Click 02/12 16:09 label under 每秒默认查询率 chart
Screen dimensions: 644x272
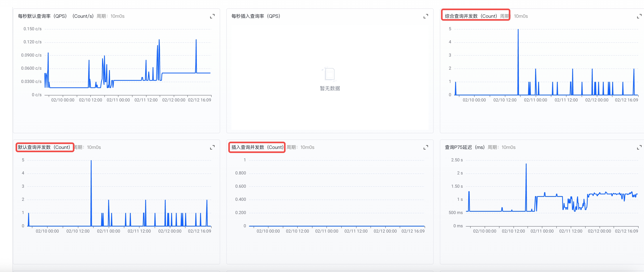coord(199,100)
